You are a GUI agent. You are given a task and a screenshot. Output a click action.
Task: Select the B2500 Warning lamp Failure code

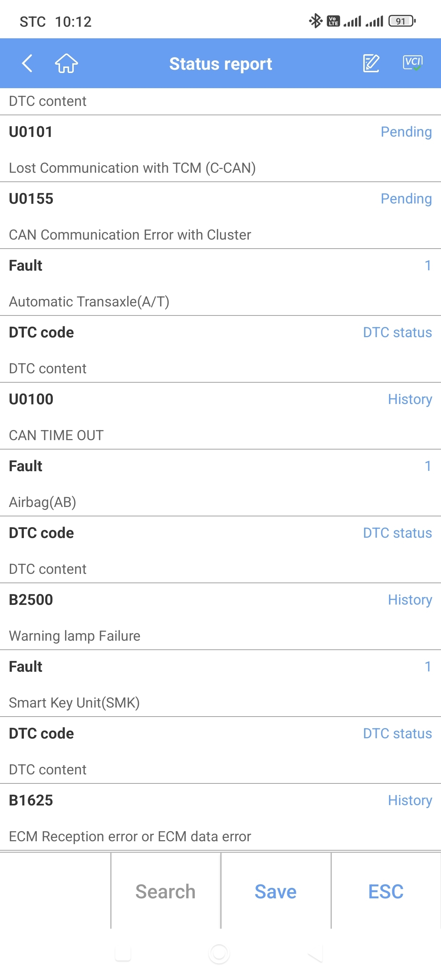31,600
